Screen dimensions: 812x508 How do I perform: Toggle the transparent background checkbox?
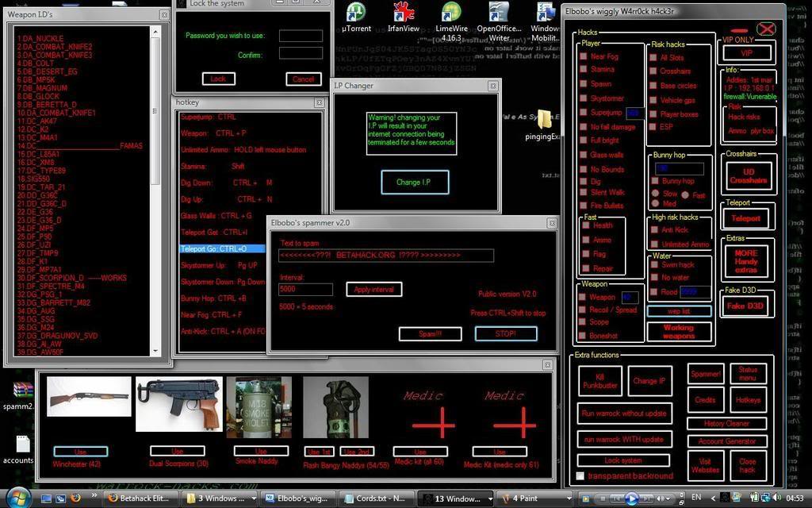(580, 476)
